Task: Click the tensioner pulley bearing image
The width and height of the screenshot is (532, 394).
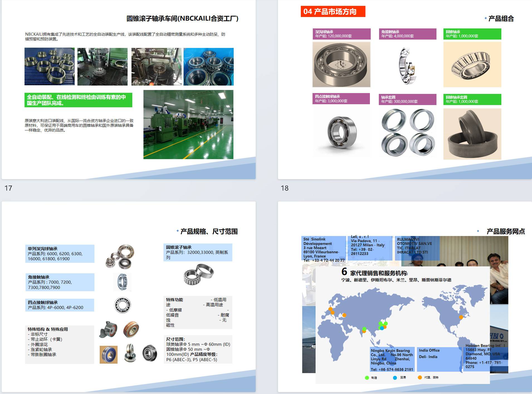Action: [108, 329]
